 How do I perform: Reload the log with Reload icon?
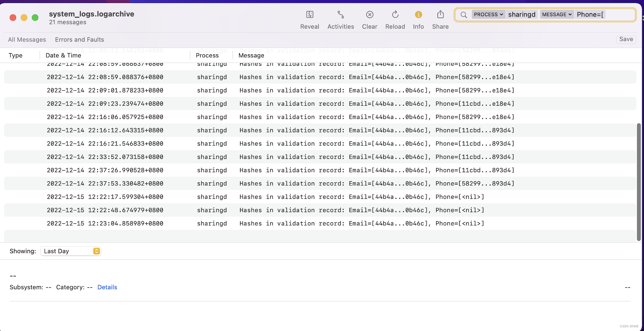click(395, 15)
